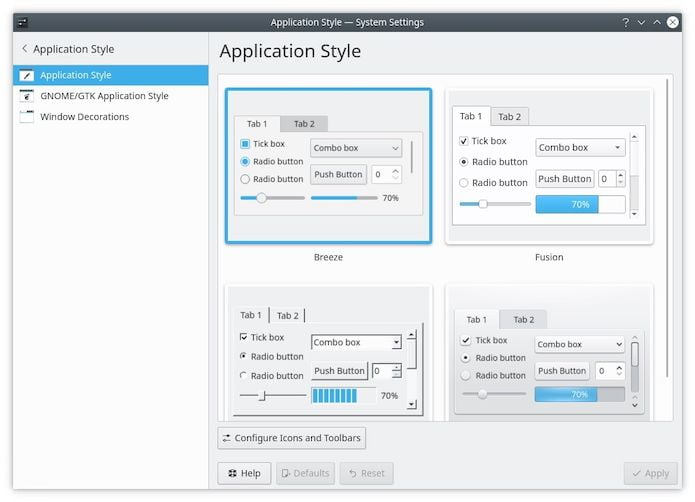The image size is (695, 502).
Task: Click the Application Style pencil icon in sidebar
Action: 27,75
